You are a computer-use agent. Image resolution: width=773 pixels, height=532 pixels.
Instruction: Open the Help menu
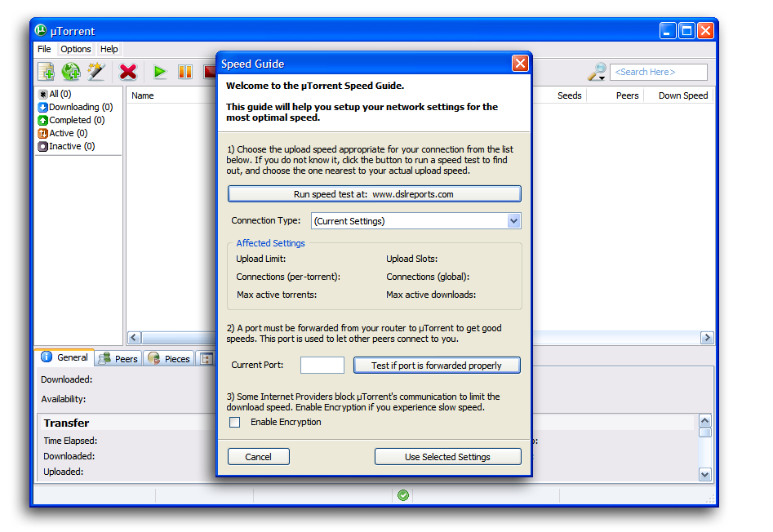click(x=109, y=49)
